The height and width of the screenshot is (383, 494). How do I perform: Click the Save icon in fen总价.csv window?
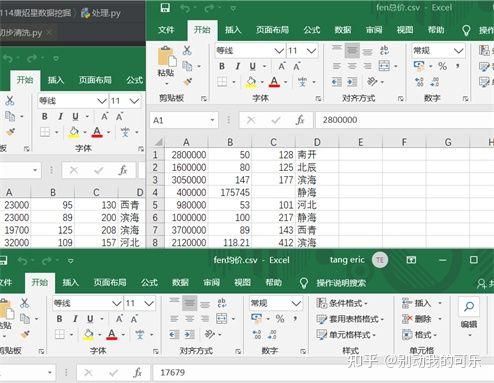click(165, 8)
